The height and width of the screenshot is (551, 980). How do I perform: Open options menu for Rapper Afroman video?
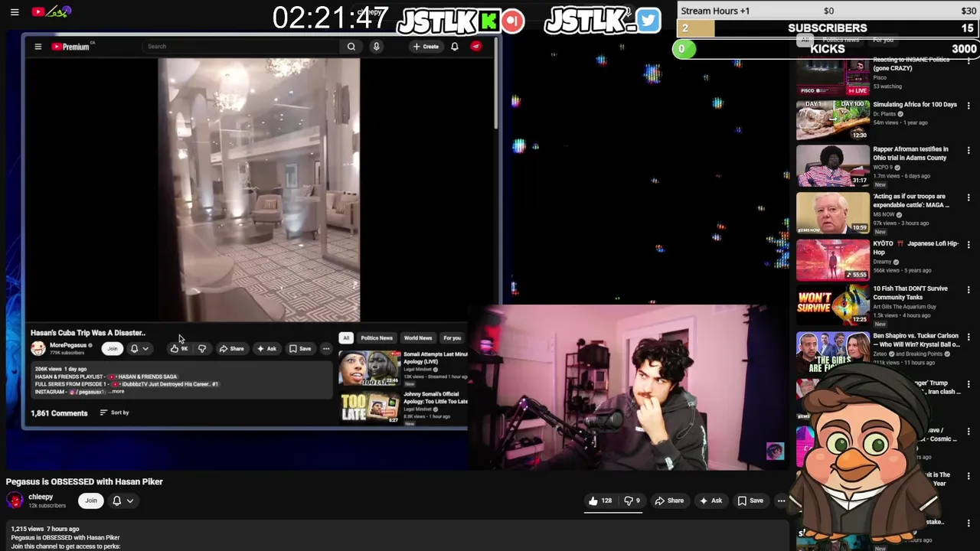pyautogui.click(x=969, y=151)
